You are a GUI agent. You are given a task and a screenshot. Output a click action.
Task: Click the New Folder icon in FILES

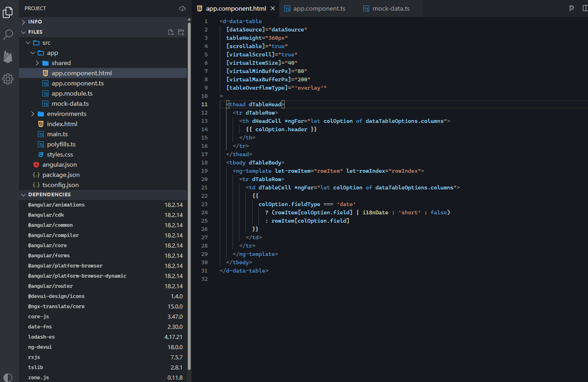(x=181, y=32)
